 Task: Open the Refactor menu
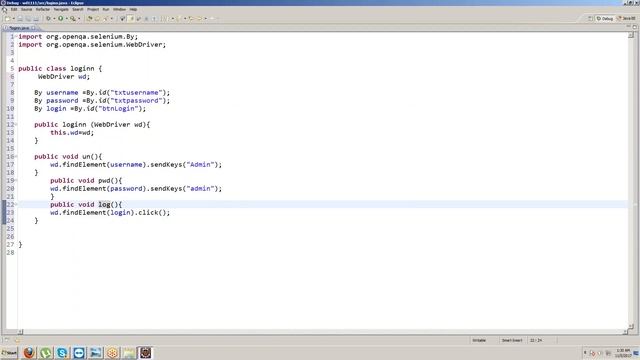point(43,9)
